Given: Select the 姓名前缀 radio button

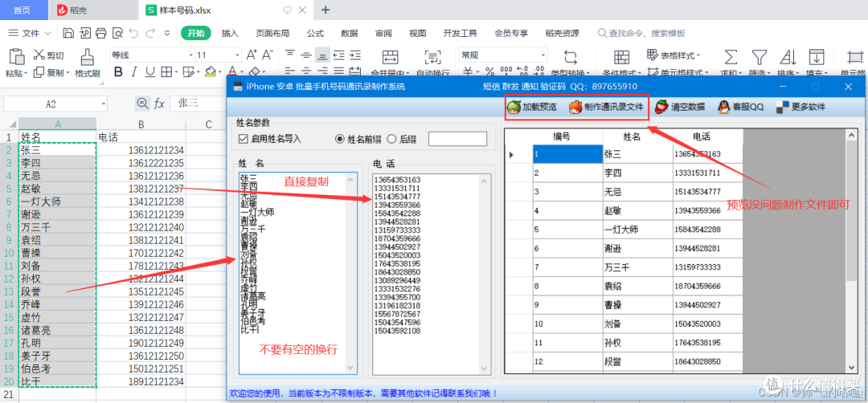Looking at the screenshot, I should pyautogui.click(x=340, y=139).
